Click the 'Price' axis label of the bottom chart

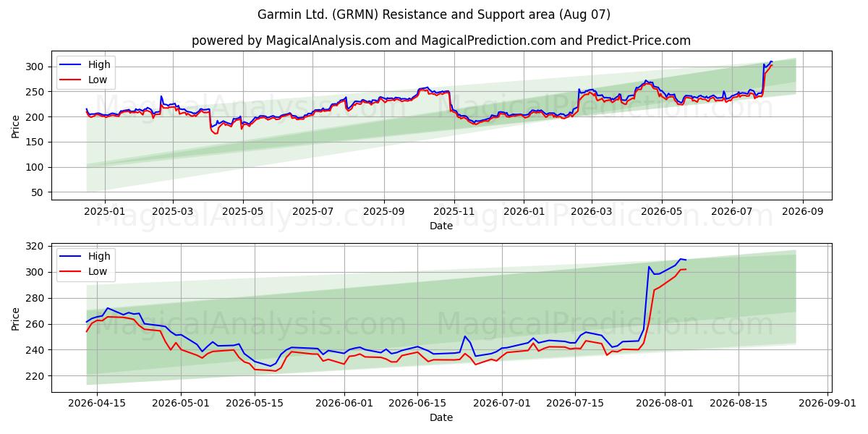(16, 318)
